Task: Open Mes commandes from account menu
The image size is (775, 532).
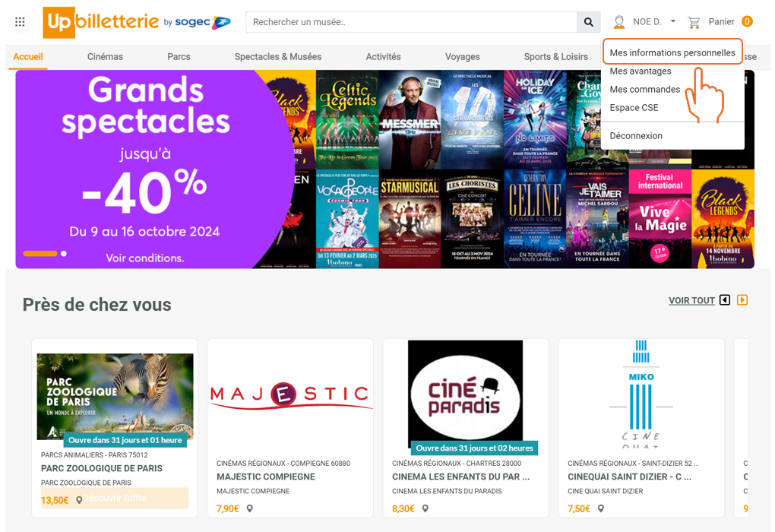Action: (x=644, y=90)
